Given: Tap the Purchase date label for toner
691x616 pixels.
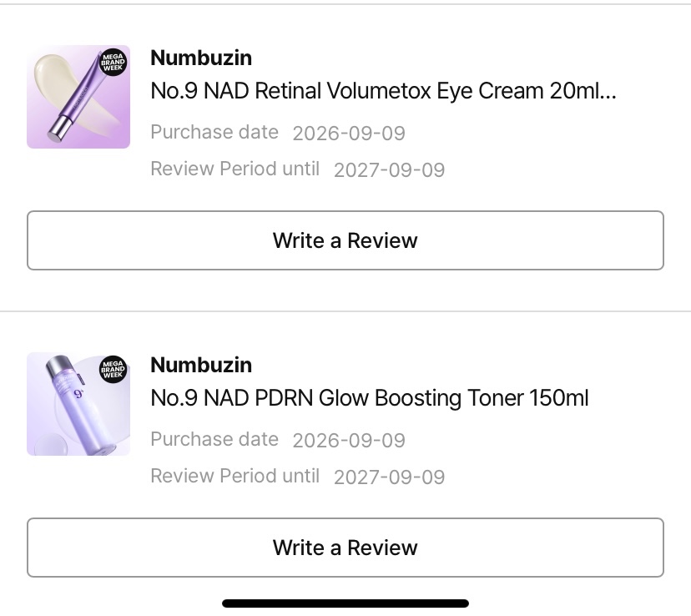Looking at the screenshot, I should tap(214, 439).
